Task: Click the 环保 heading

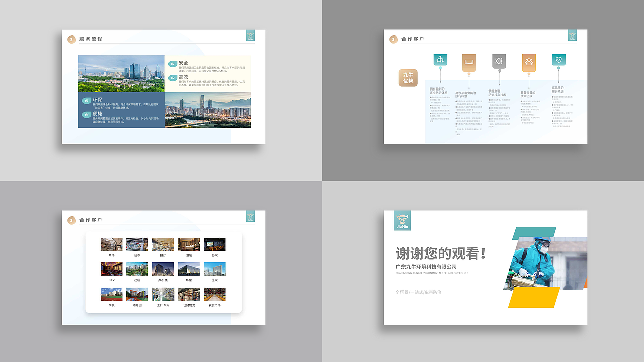Action: click(97, 100)
